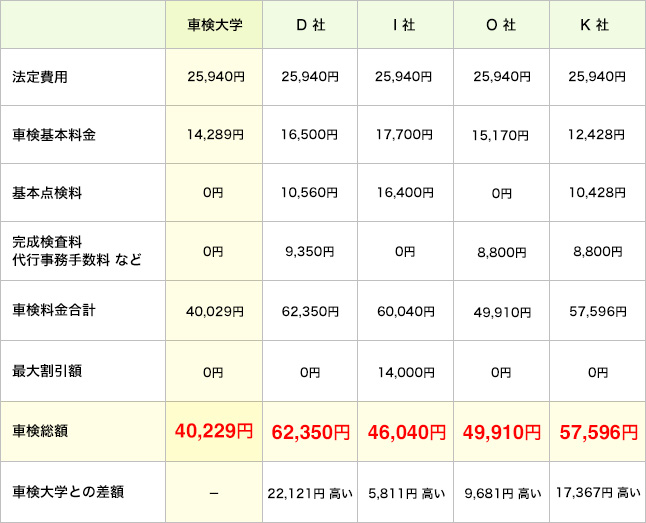This screenshot has width=646, height=523.
Task: Click the 車検基本料金 row label
Action: click(x=54, y=135)
